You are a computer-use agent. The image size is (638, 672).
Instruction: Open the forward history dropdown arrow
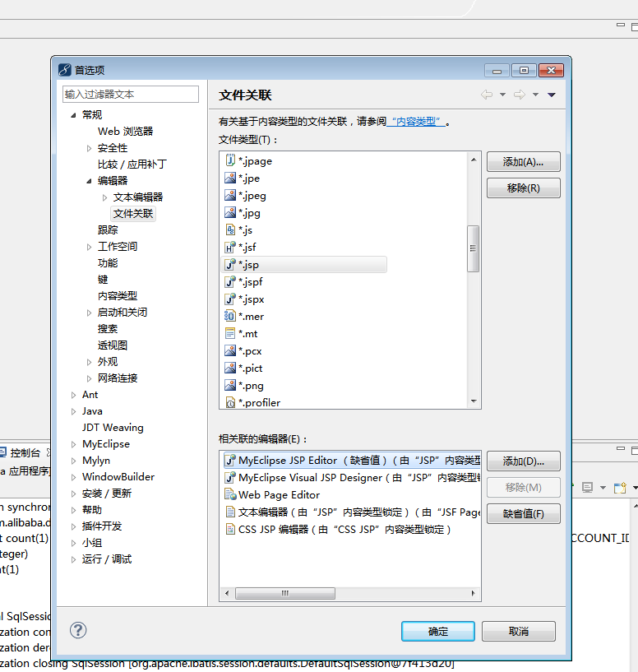tap(535, 95)
